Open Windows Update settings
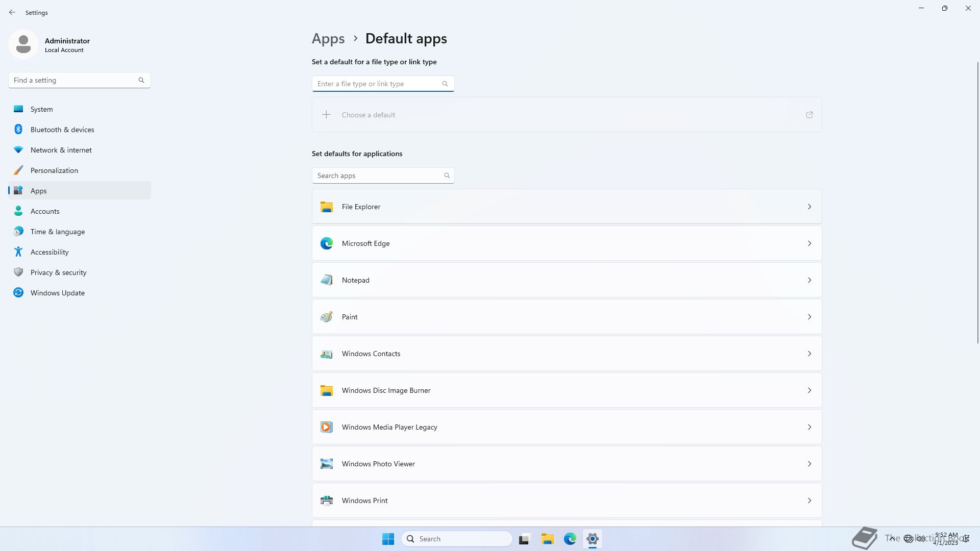 click(x=80, y=293)
